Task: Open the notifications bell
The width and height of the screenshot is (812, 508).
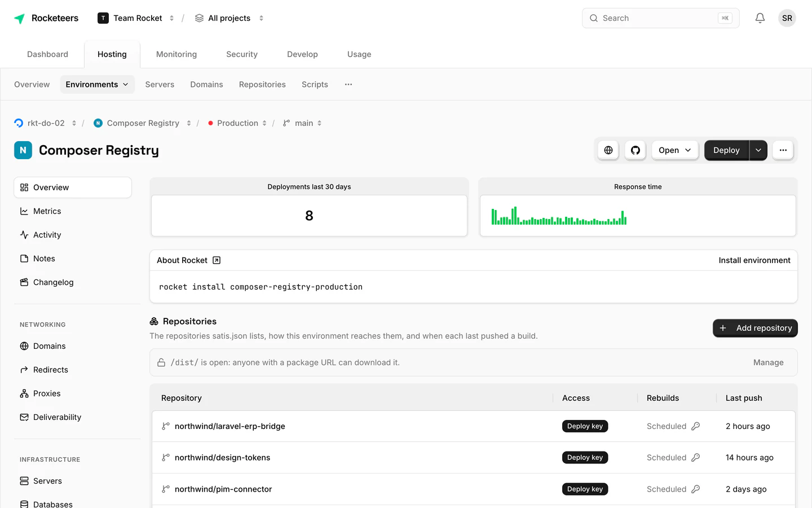Action: tap(760, 18)
